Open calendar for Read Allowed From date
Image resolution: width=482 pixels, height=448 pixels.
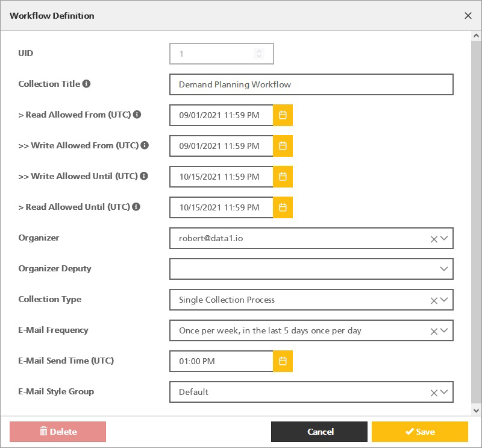pyautogui.click(x=283, y=115)
